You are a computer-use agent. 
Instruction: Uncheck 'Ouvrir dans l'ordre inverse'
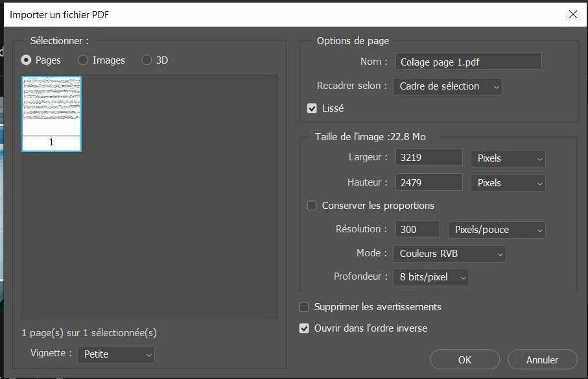[x=304, y=328]
